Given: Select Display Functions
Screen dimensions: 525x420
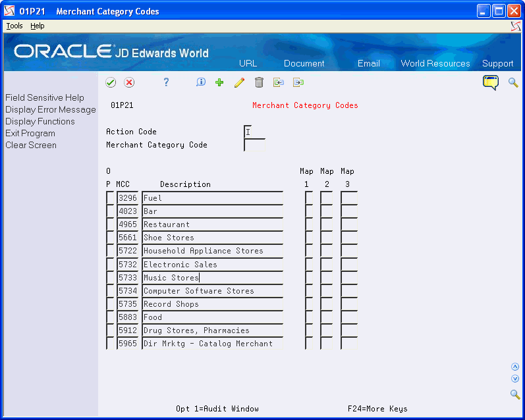Looking at the screenshot, I should click(40, 122).
